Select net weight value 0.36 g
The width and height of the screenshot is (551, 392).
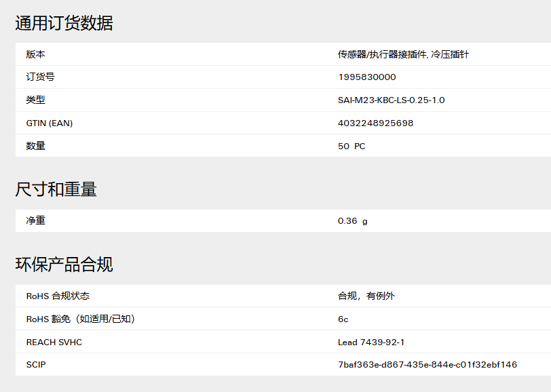coord(352,221)
